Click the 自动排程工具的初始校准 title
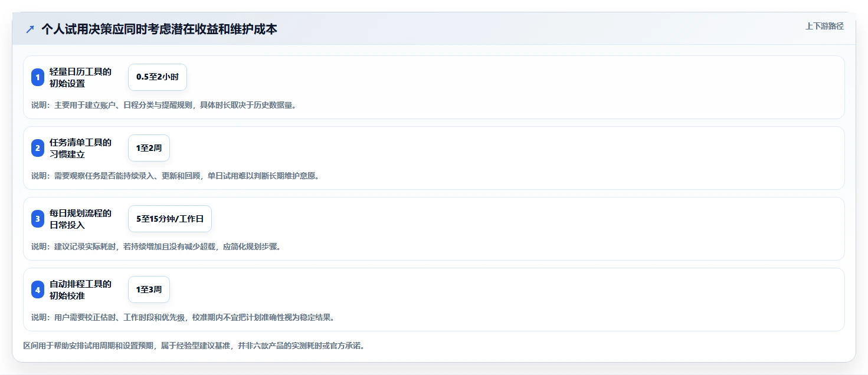Image resolution: width=868 pixels, height=375 pixels. [81, 290]
